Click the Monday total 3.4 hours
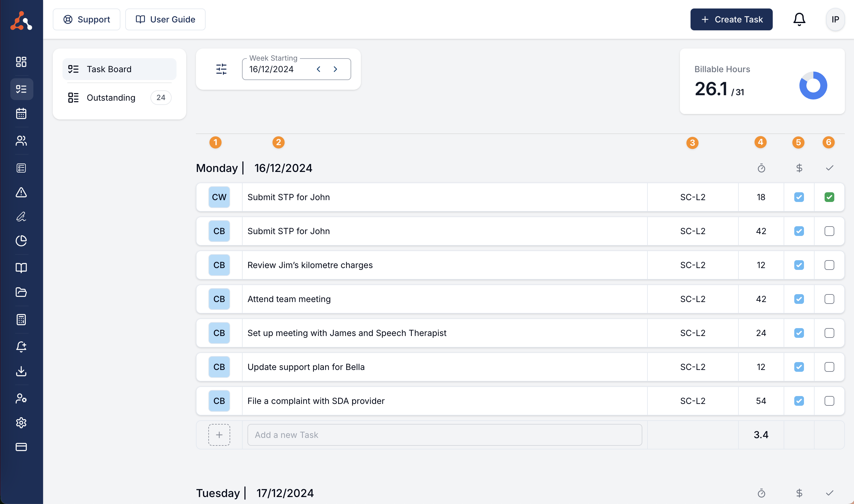Screen dimensions: 854x504 point(761,435)
